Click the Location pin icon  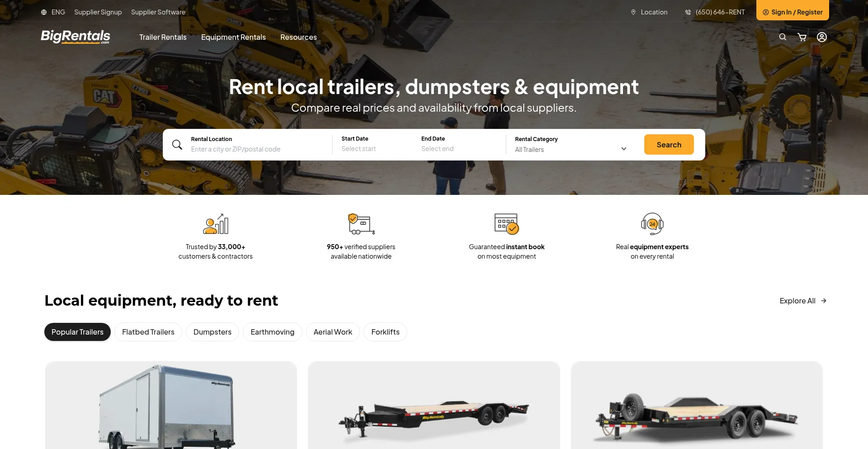pos(633,12)
